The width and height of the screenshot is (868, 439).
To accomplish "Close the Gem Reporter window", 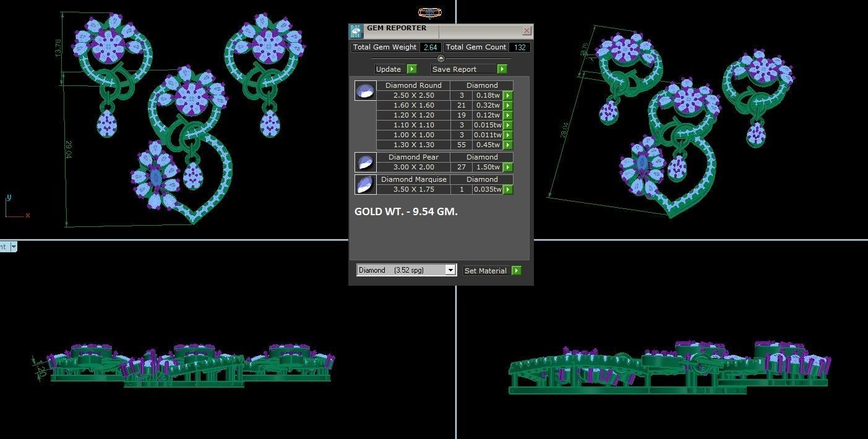I will pyautogui.click(x=526, y=30).
